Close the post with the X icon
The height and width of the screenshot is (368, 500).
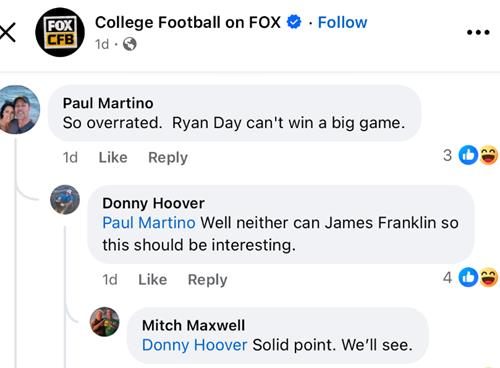tap(7, 32)
